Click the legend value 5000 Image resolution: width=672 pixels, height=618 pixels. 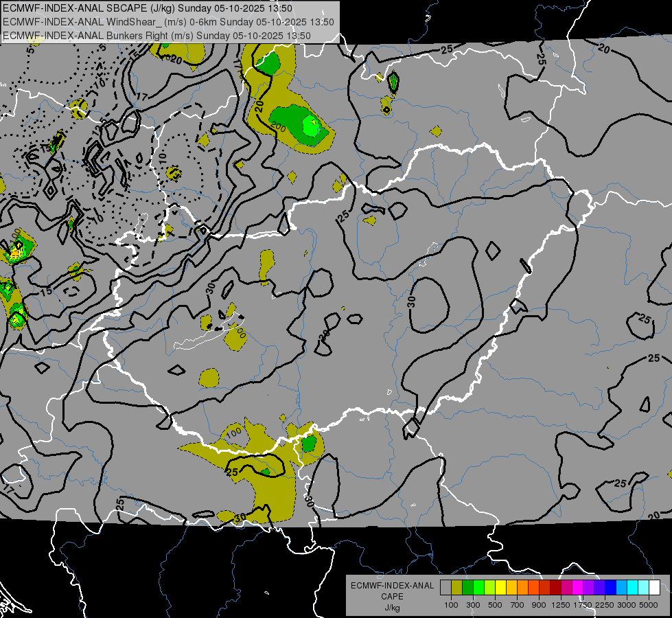(649, 605)
